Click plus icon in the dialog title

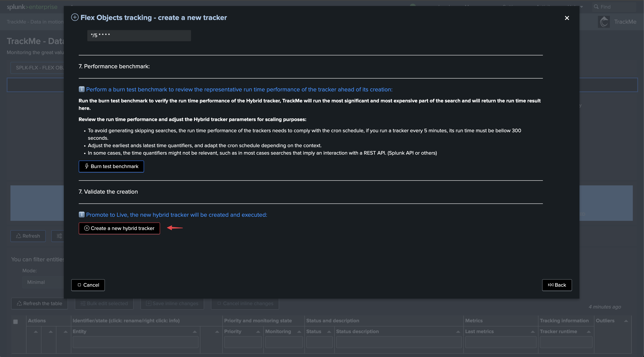75,18
